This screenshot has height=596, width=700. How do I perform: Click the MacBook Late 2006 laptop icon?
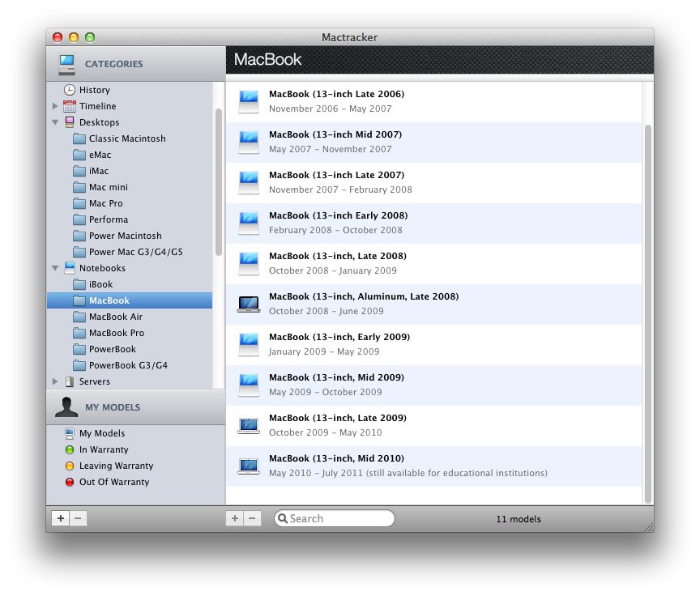click(249, 102)
